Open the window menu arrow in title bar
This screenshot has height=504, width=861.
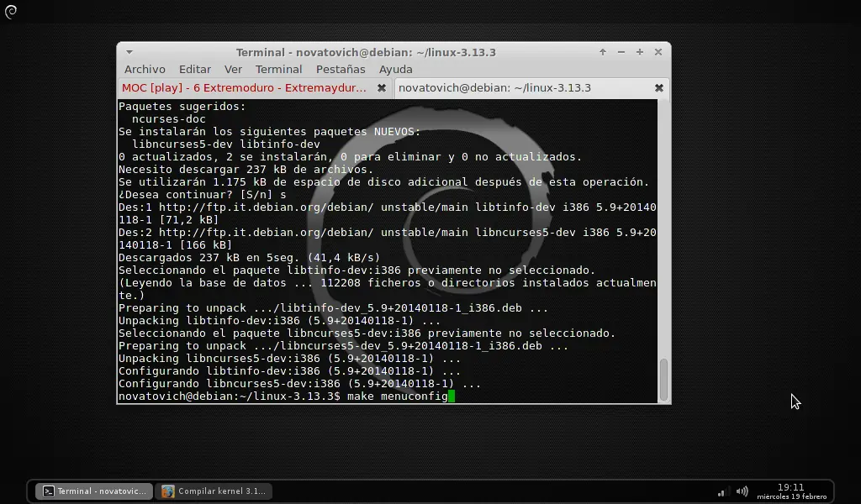pyautogui.click(x=129, y=52)
